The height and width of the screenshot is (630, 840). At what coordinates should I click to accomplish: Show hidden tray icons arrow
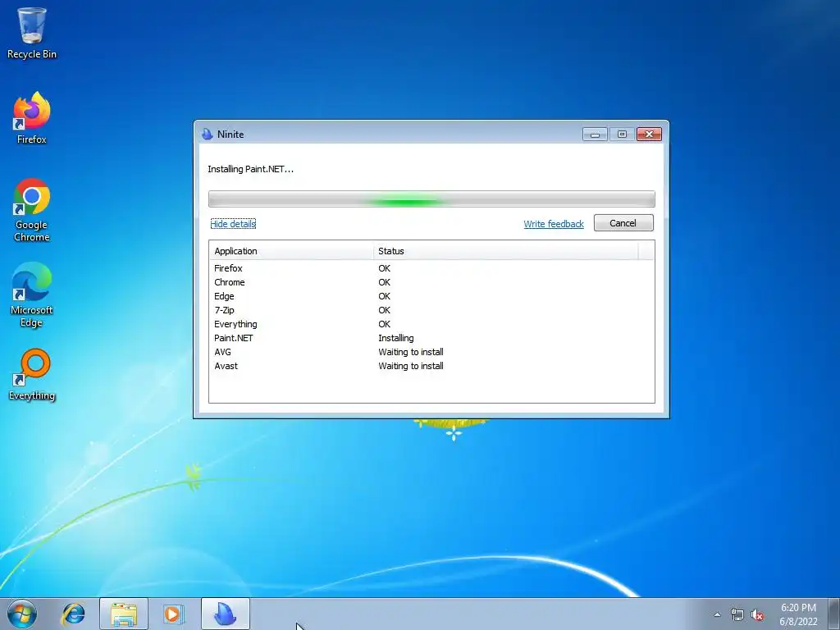tap(717, 614)
